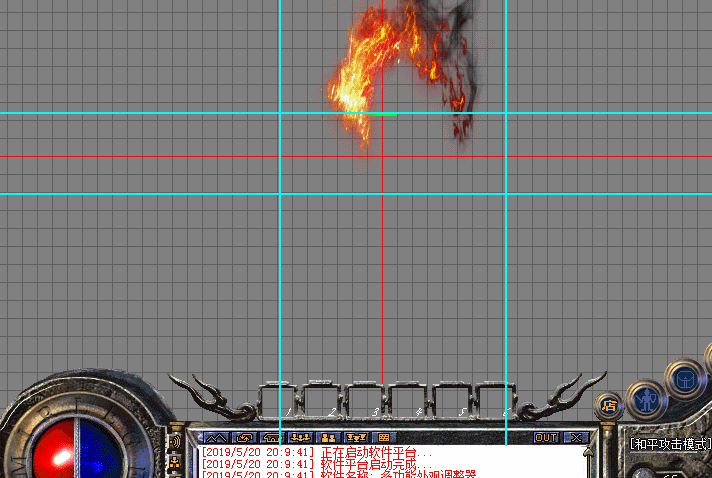Select quick item slot 5
The height and width of the screenshot is (478, 712).
451,400
